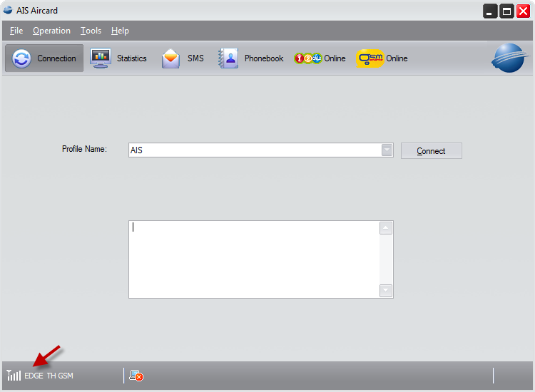The image size is (535, 392).
Task: Close the AIS Aircard window
Action: click(523, 11)
